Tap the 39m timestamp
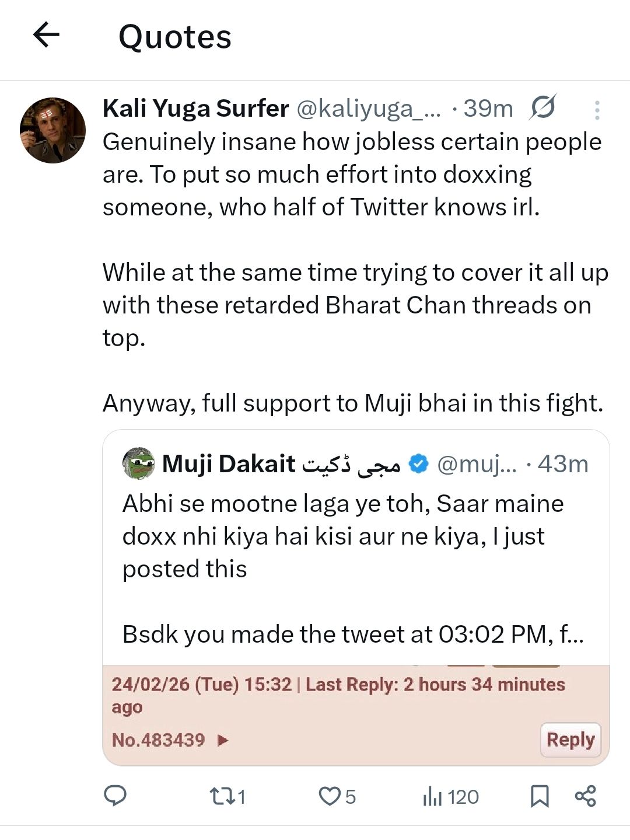The width and height of the screenshot is (630, 840). tap(488, 109)
